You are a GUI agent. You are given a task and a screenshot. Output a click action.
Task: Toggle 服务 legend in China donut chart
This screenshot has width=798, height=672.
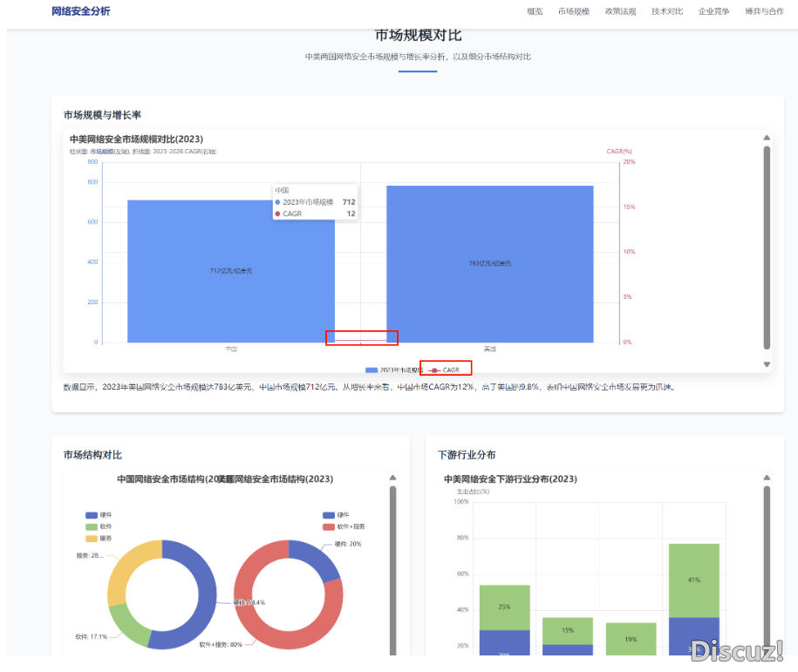(99, 539)
